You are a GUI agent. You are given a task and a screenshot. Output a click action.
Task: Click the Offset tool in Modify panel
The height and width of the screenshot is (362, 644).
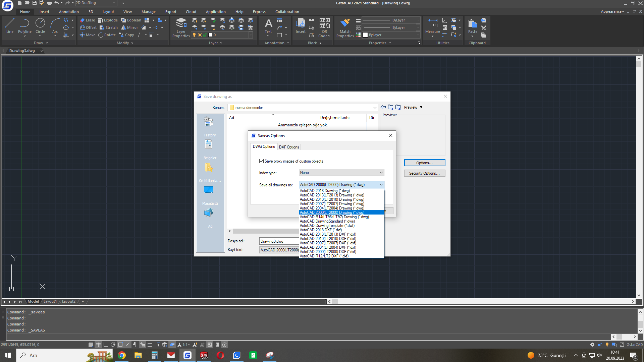point(88,27)
